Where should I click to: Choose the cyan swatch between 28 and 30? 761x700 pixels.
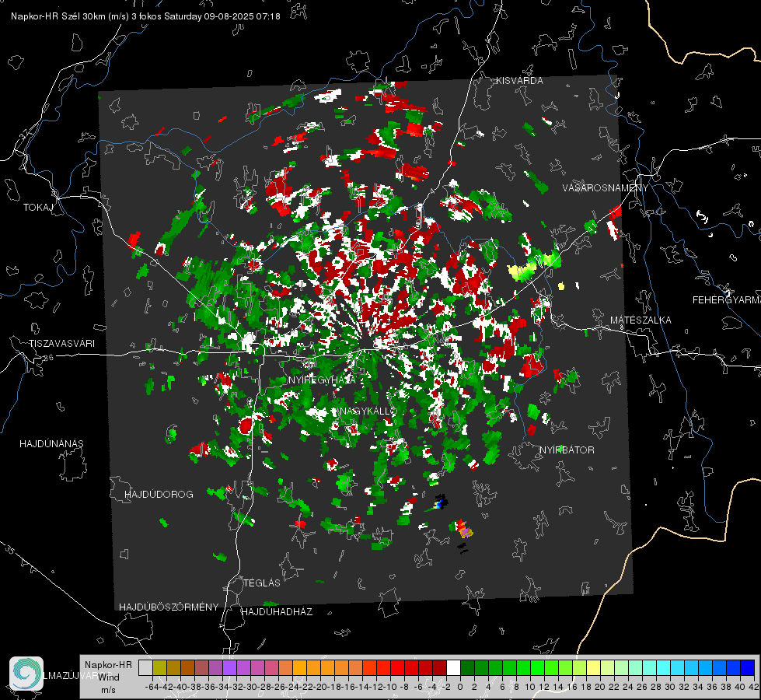click(664, 668)
